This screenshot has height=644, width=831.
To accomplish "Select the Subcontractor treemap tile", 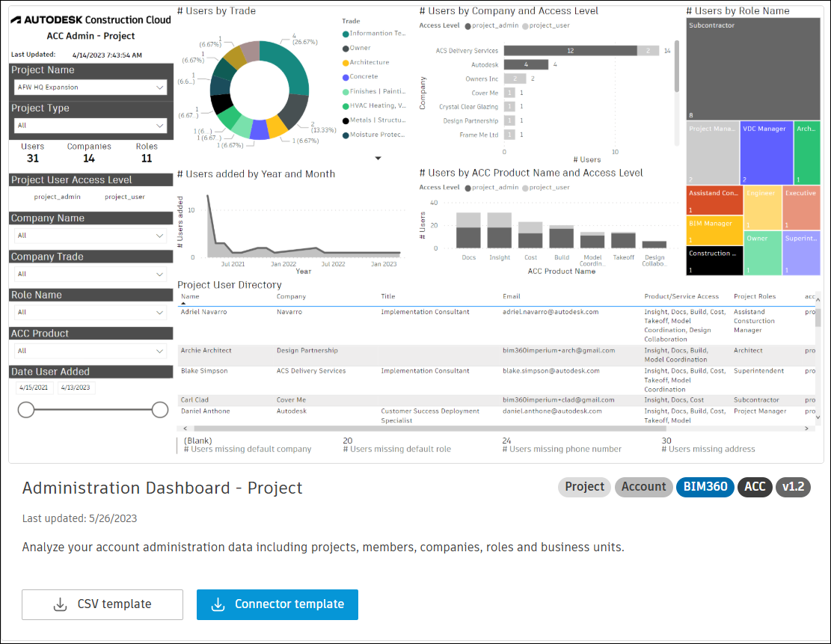I will click(753, 69).
